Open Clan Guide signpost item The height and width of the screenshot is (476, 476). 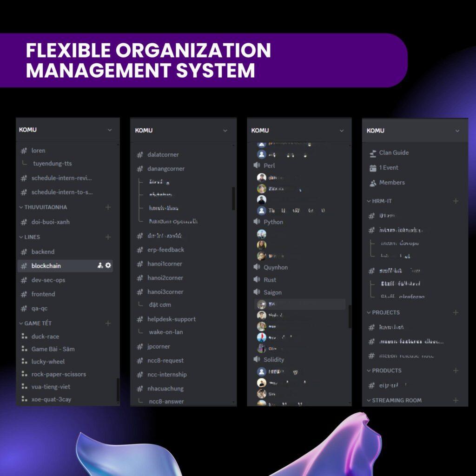393,152
